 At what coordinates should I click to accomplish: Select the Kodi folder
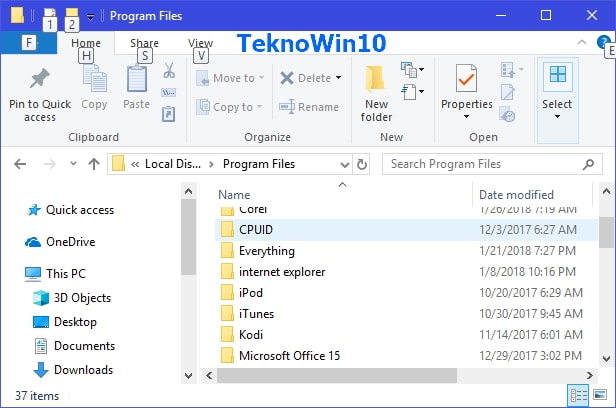tap(406, 335)
